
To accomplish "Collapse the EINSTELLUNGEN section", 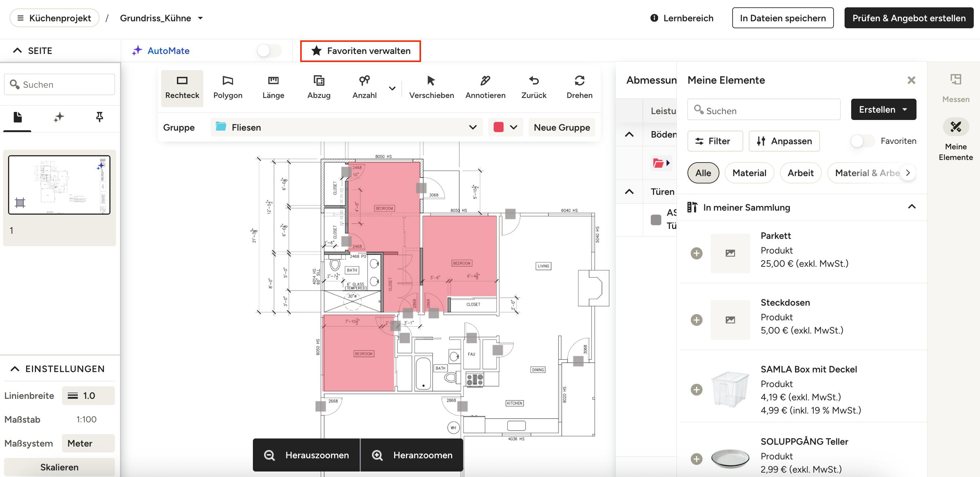I will (14, 369).
